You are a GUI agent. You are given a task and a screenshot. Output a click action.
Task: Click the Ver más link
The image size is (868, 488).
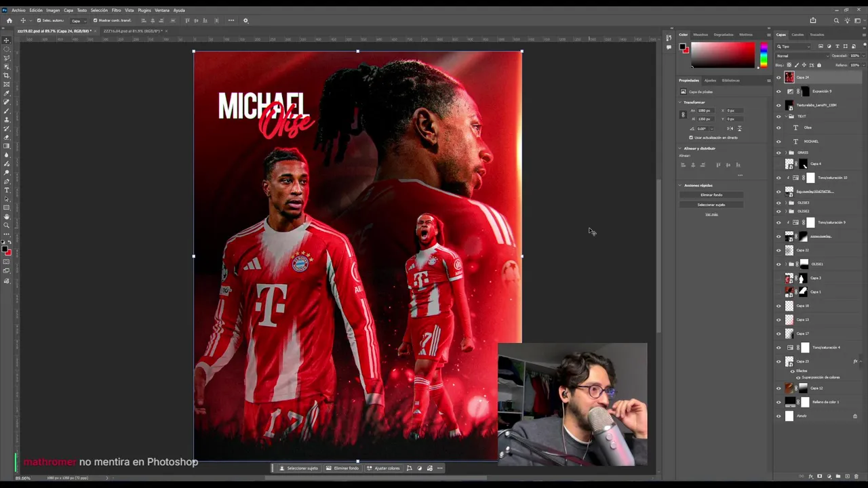point(711,214)
